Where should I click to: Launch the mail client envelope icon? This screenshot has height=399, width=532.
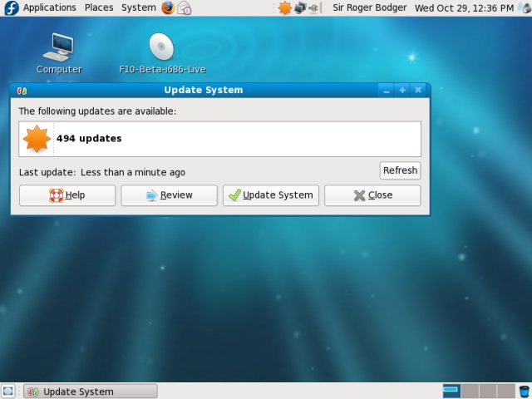click(x=185, y=7)
